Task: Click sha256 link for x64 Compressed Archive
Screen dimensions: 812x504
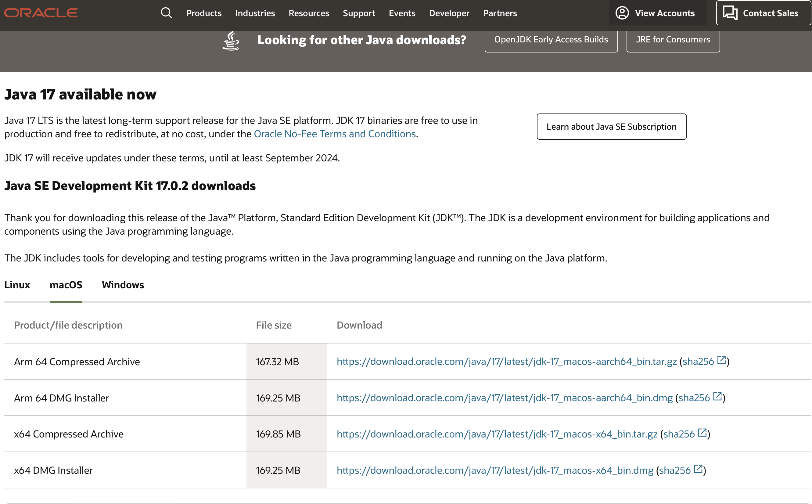Action: click(679, 434)
